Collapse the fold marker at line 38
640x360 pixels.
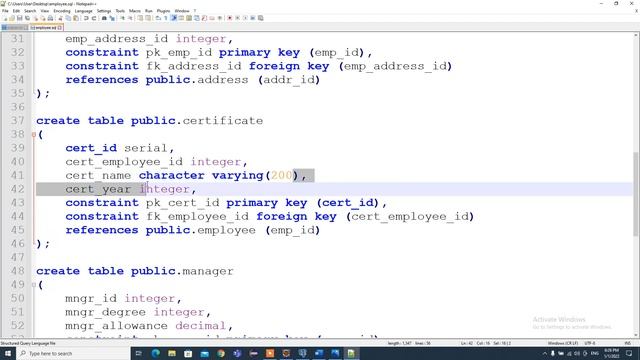(x=33, y=134)
